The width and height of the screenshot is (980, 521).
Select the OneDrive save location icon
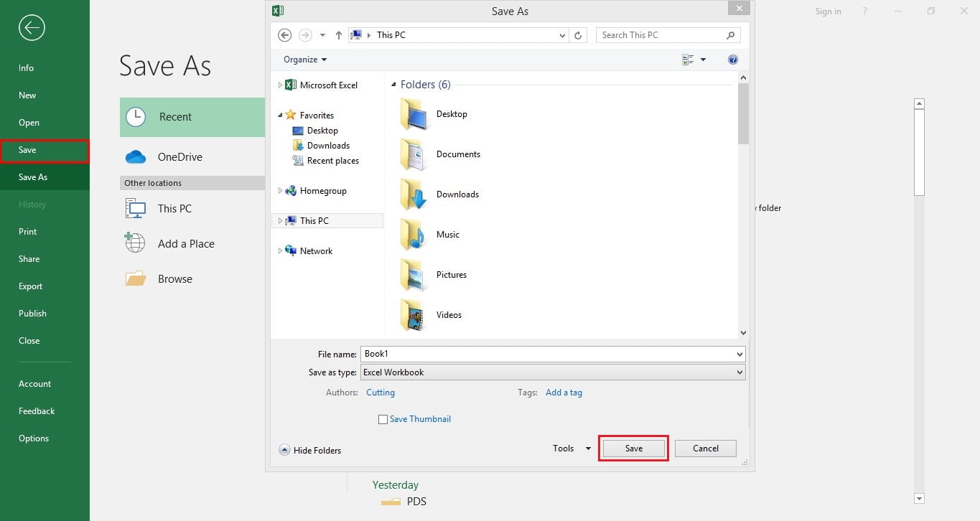pos(135,156)
